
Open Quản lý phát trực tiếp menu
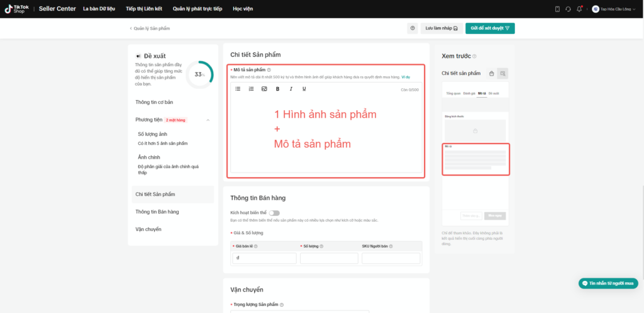pyautogui.click(x=197, y=9)
